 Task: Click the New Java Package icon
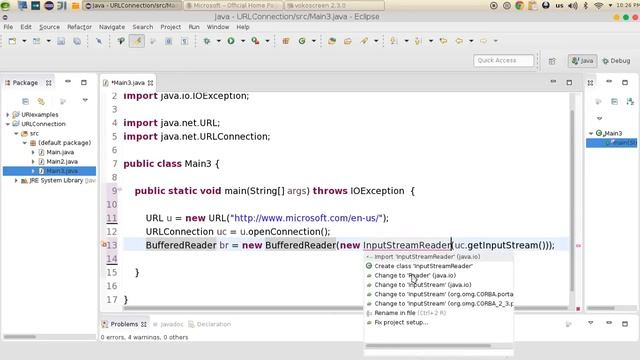pos(286,41)
